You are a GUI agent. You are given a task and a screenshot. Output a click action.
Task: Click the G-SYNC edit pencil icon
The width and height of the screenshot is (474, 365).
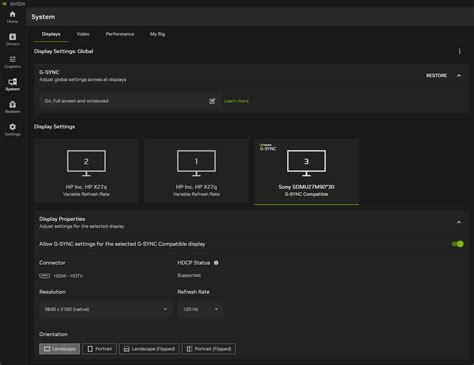point(212,101)
